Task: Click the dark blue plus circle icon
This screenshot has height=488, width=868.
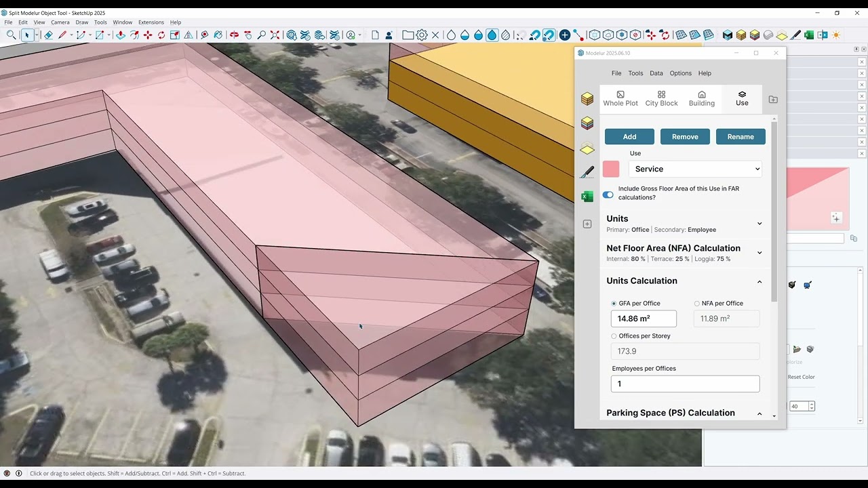Action: [564, 35]
